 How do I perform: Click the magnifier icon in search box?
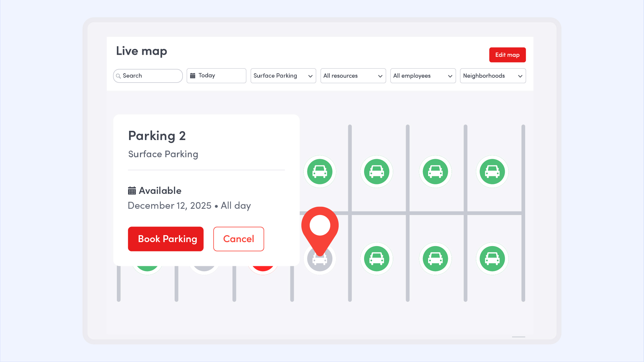118,76
